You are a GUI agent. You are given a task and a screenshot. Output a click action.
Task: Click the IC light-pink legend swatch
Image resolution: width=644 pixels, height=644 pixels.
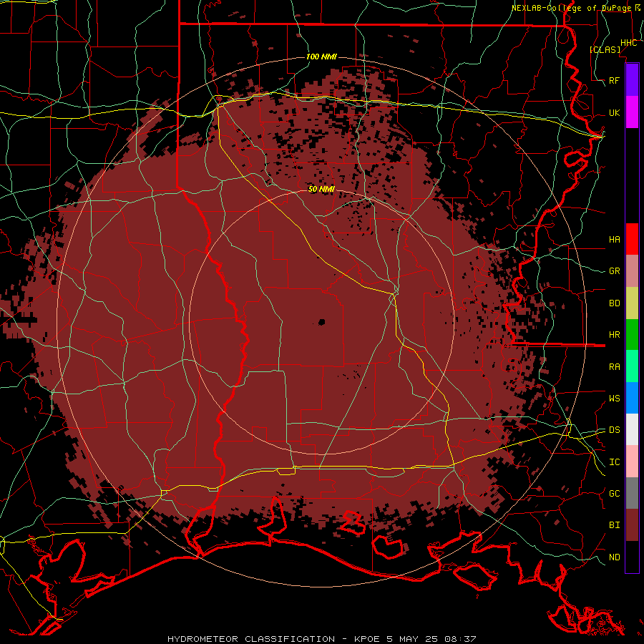pyautogui.click(x=632, y=462)
